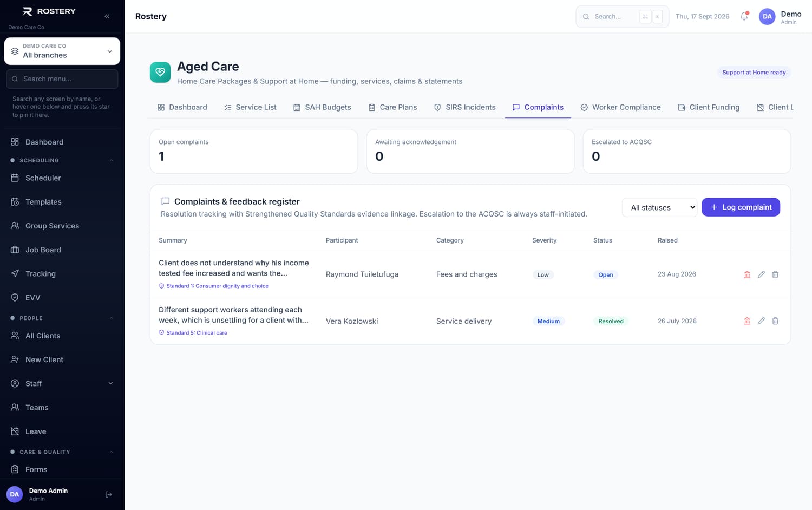Click the Log complaint button
Viewport: 812px width, 510px height.
[741, 207]
